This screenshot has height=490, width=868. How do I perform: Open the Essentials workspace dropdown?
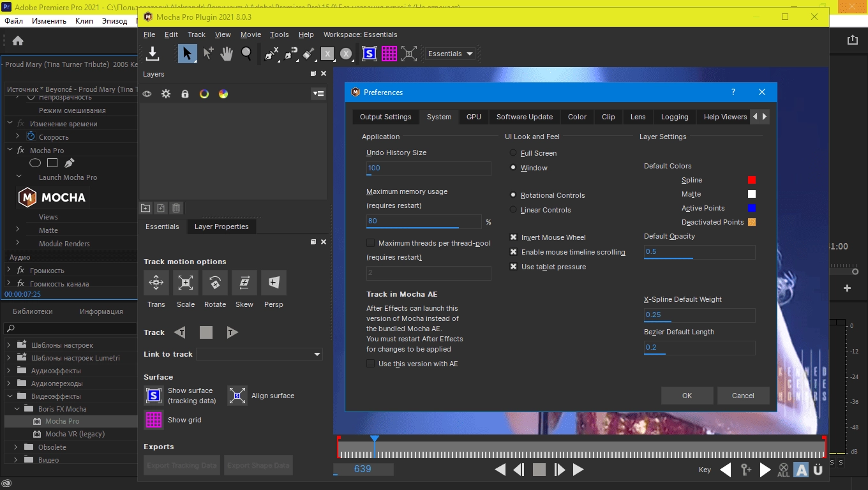point(451,54)
